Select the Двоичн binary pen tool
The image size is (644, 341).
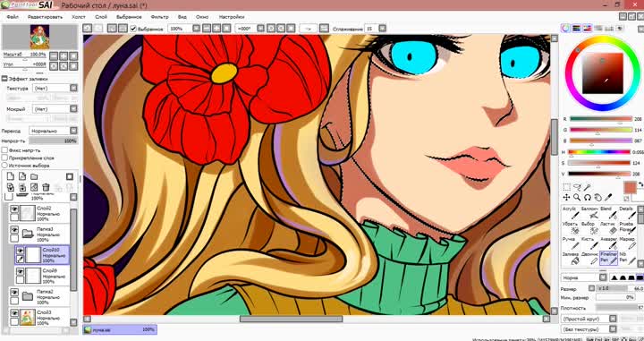click(x=589, y=258)
